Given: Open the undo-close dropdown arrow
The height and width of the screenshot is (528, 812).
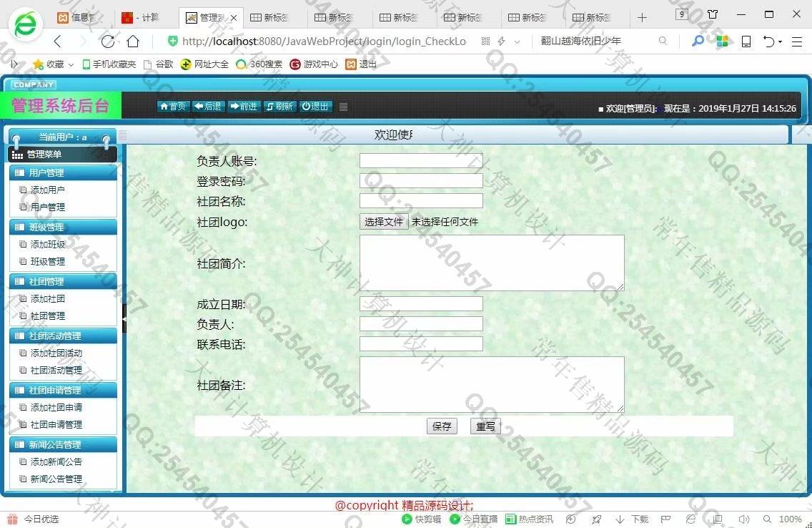Looking at the screenshot, I should click(780, 42).
